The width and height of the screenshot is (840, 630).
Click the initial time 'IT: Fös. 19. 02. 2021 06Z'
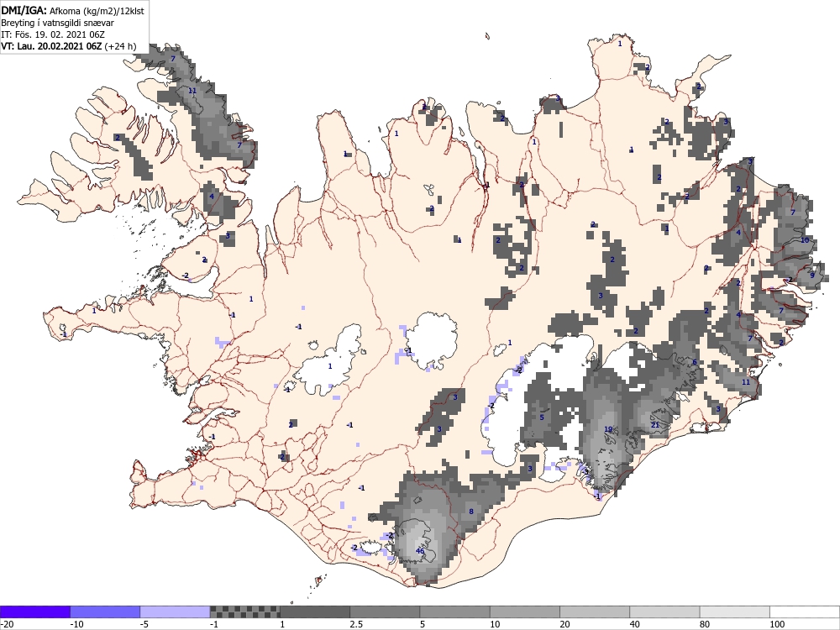pyautogui.click(x=53, y=34)
